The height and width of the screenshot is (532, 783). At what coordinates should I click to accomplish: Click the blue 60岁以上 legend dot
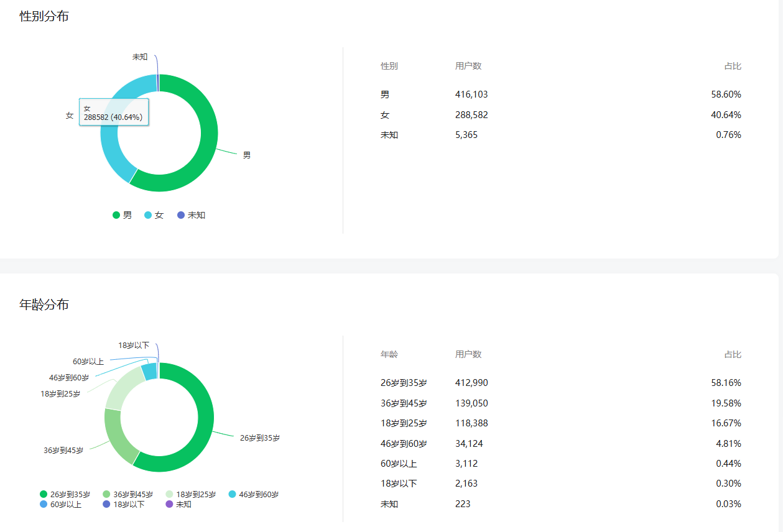pos(44,505)
